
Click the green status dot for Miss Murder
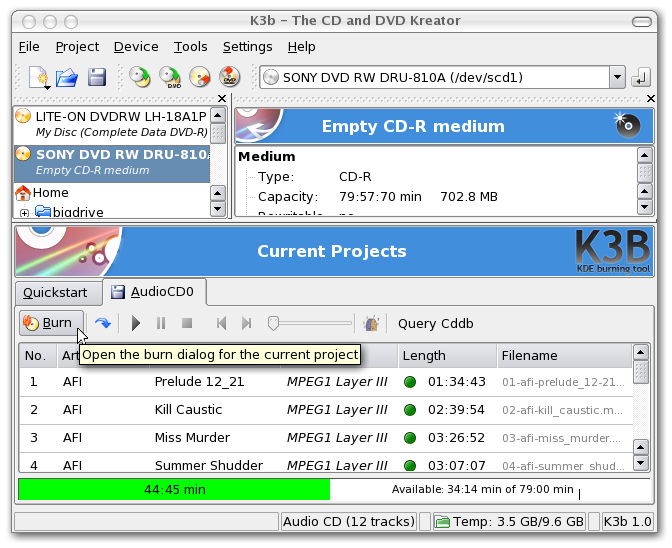[x=410, y=438]
